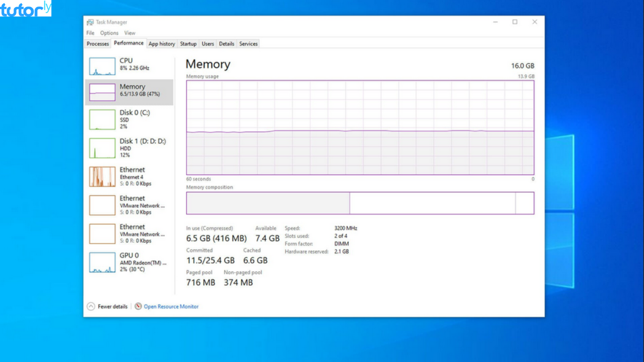Switch to the App history tab
The image size is (644, 362).
pyautogui.click(x=162, y=43)
